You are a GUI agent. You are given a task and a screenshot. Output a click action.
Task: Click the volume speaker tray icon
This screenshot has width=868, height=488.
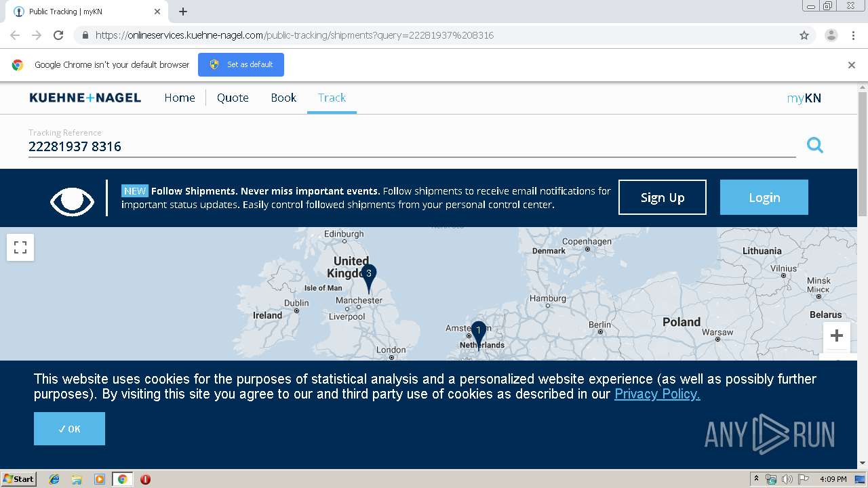[x=787, y=479]
